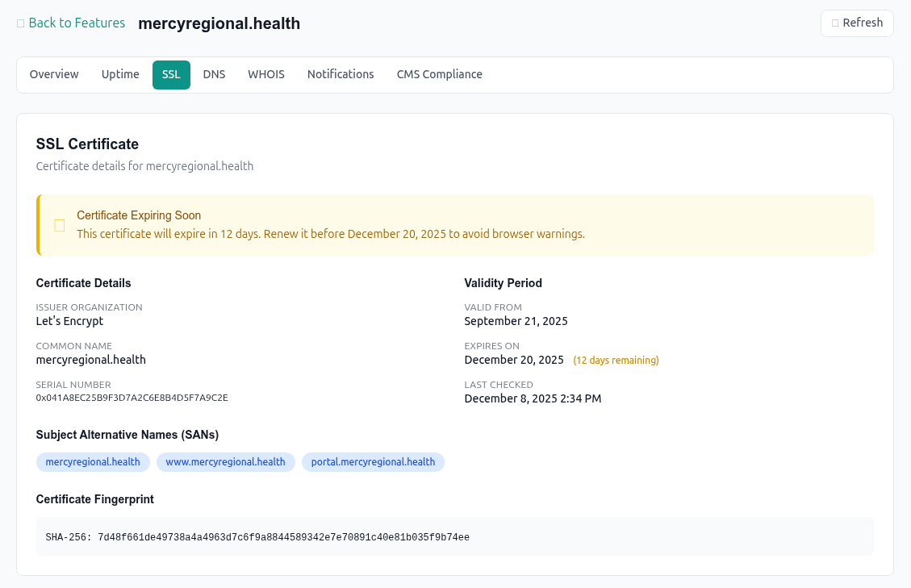Switch to the Overview tab

pyautogui.click(x=54, y=73)
